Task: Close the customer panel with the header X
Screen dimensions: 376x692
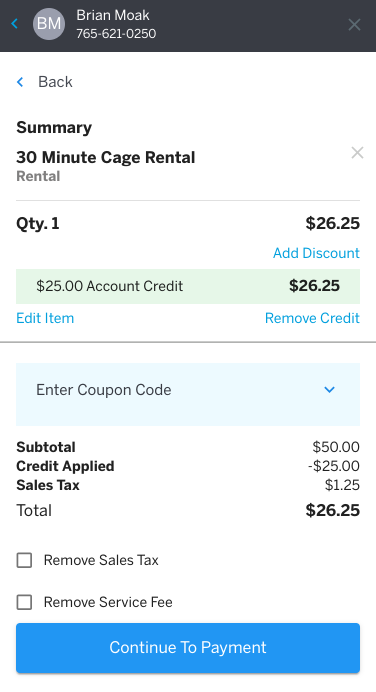Action: point(354,25)
